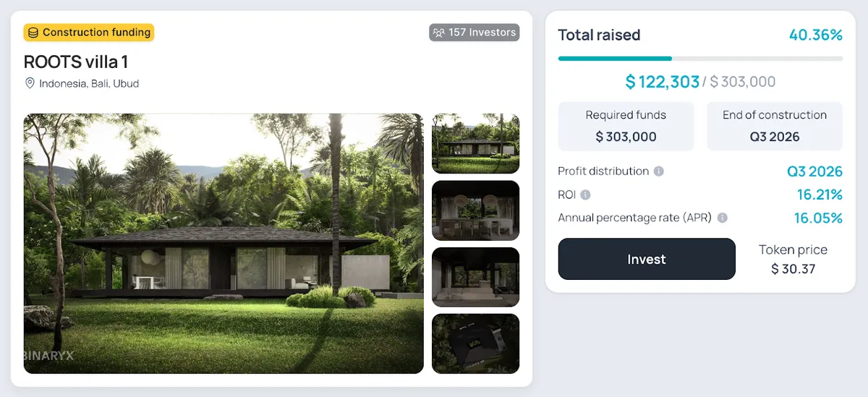Viewport: 868px width, 397px height.
Task: Click the coin stack icon in Construction funding badge
Action: pyautogui.click(x=33, y=33)
